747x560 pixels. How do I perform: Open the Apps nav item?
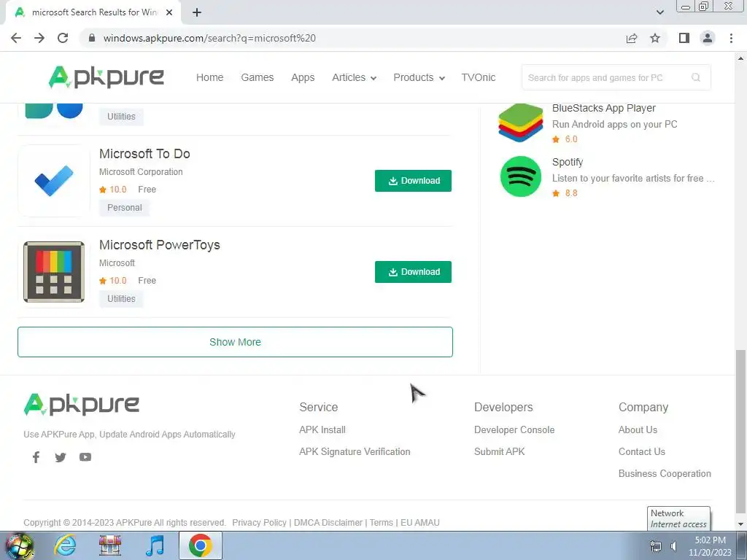coord(303,77)
